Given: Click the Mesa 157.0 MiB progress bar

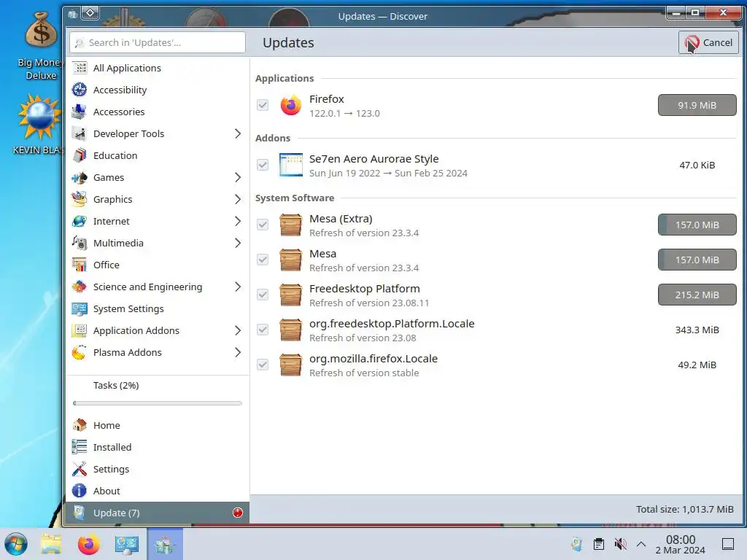Looking at the screenshot, I should click(x=697, y=260).
